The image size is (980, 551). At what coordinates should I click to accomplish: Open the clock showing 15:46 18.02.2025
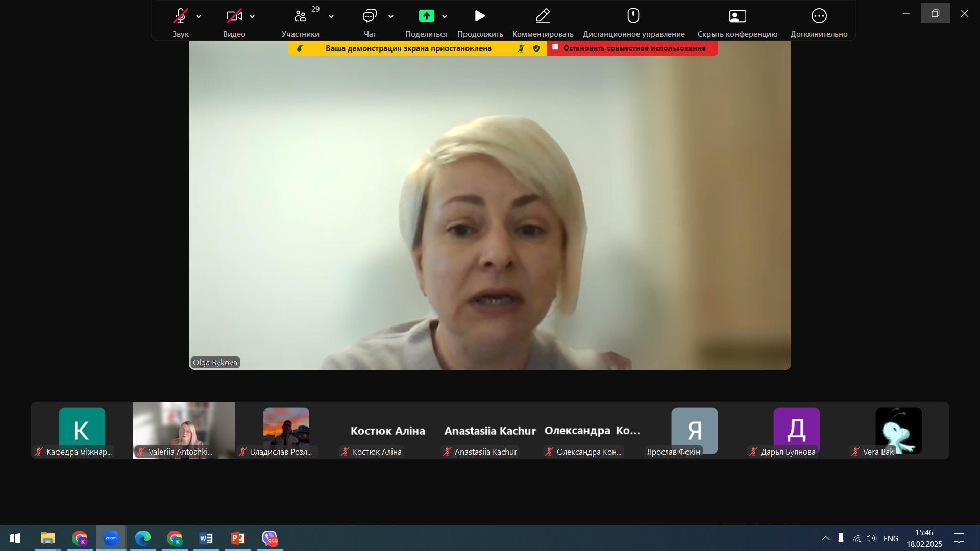(924, 538)
